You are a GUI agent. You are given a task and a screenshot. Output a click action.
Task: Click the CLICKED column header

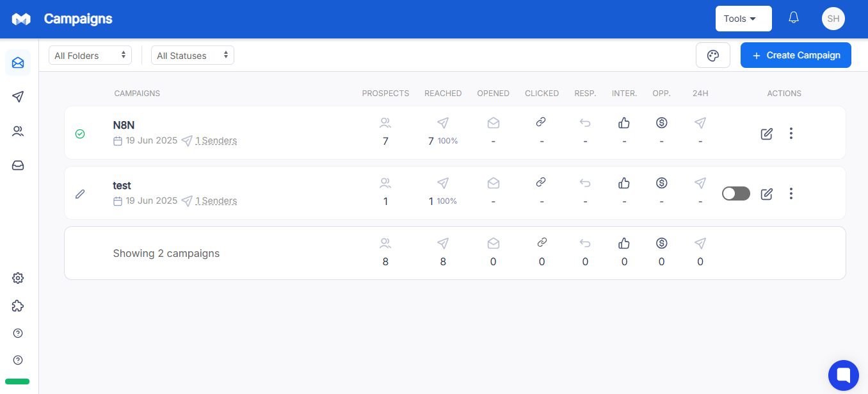tap(542, 94)
